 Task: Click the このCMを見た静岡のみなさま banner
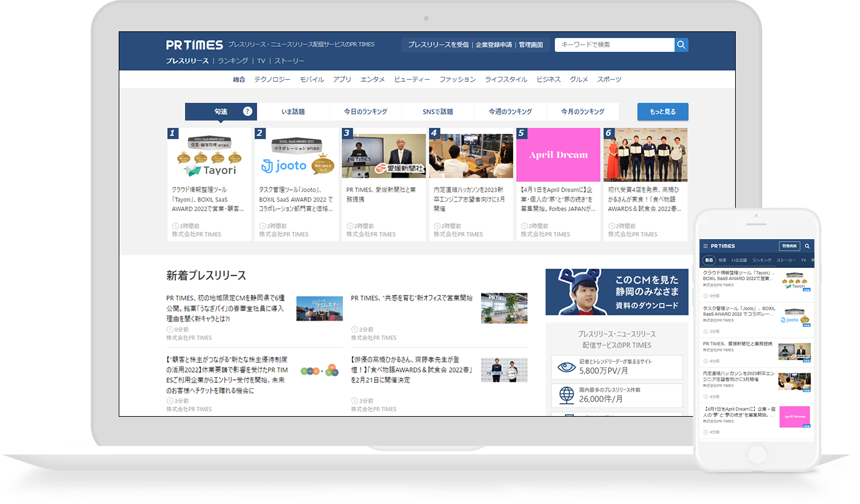tap(617, 291)
